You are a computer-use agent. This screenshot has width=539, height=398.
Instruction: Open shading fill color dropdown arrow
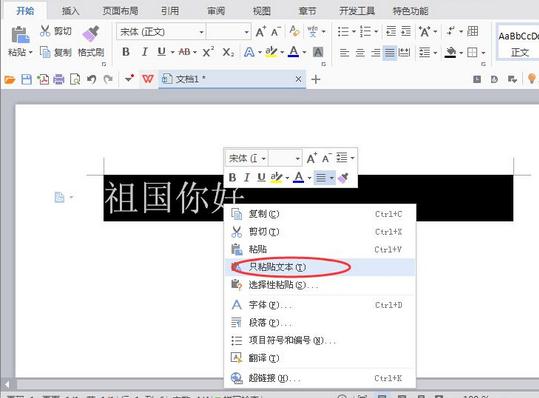pos(461,53)
